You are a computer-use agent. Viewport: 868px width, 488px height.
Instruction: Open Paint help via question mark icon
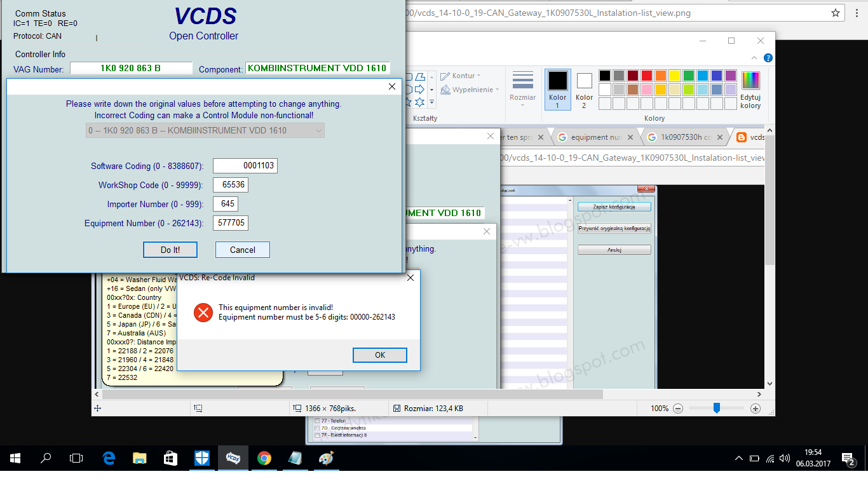coord(768,58)
